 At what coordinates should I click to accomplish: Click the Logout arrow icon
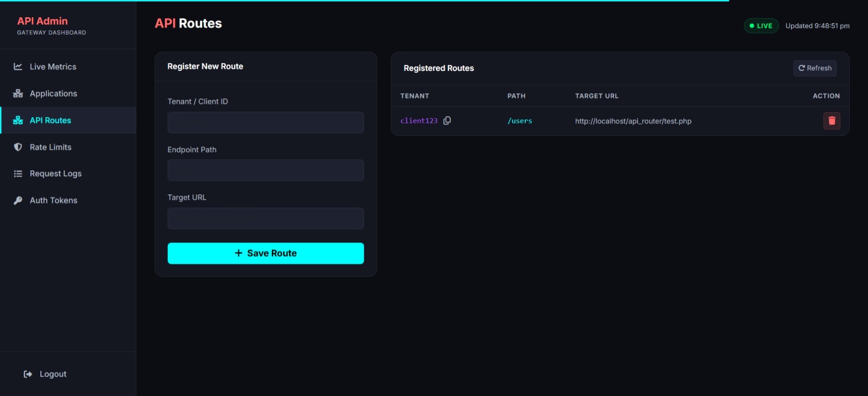pyautogui.click(x=28, y=374)
